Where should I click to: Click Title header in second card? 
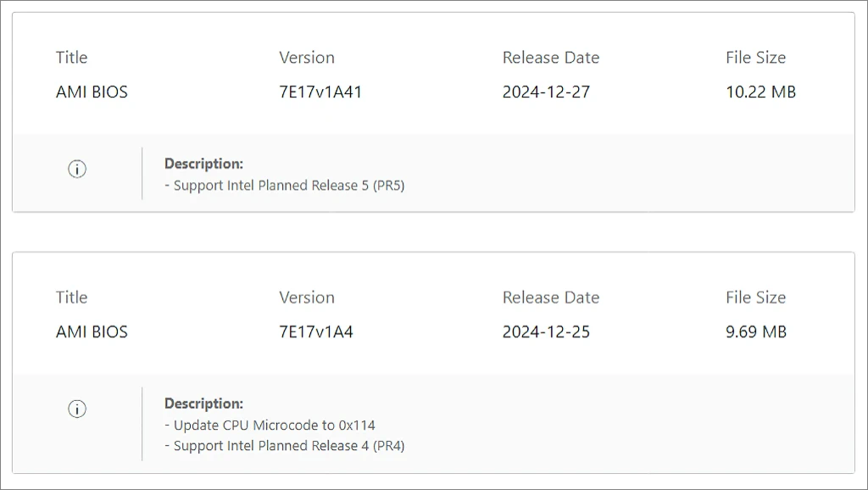pos(71,298)
